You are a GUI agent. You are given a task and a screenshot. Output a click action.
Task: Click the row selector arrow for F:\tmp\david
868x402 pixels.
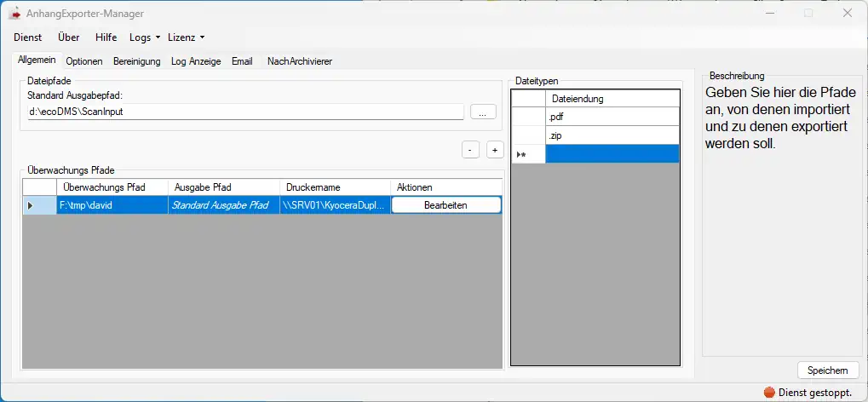(x=39, y=205)
